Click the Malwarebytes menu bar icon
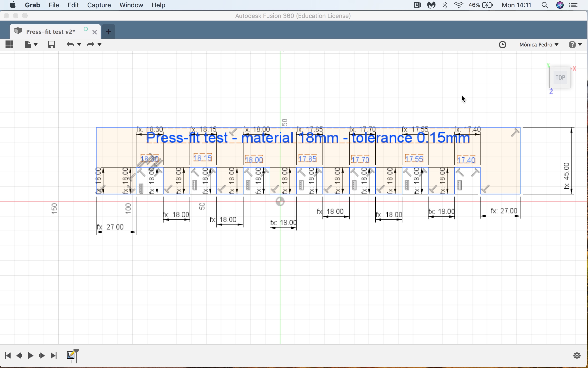The image size is (588, 368). (x=431, y=5)
